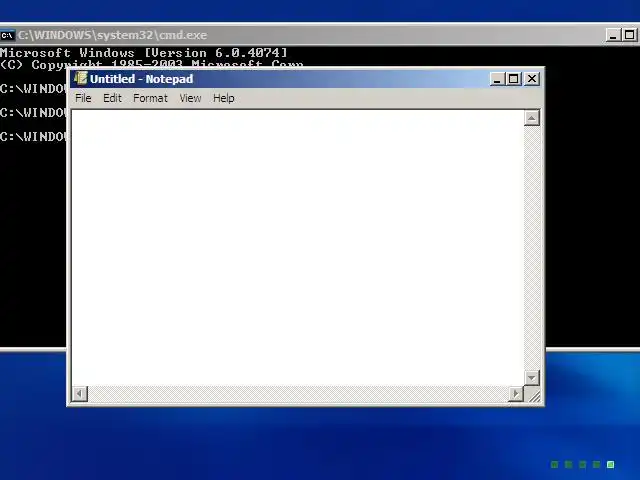Click the 'Untitled - Notepad' title text
The image size is (640, 480).
tap(141, 79)
